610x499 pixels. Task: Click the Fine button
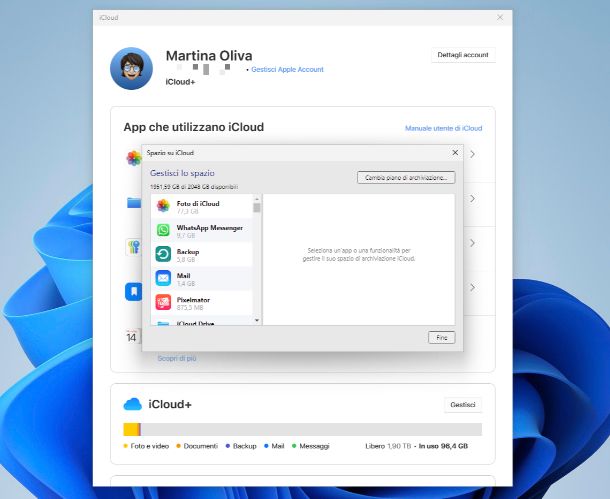[442, 338]
